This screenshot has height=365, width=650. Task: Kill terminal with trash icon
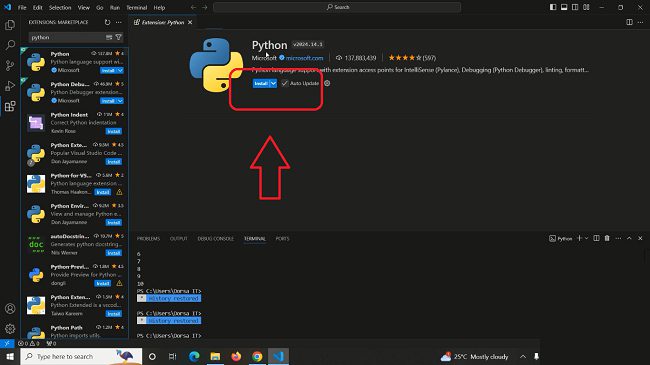pyautogui.click(x=607, y=238)
